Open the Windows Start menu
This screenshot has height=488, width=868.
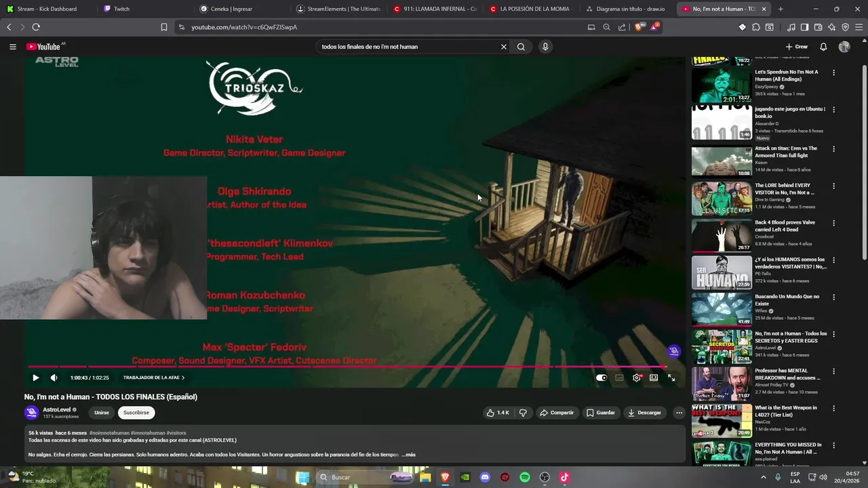click(x=303, y=477)
